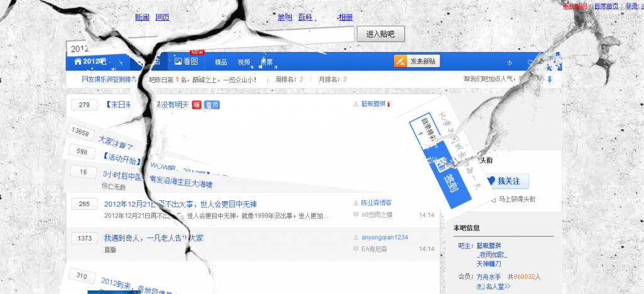
Task: Click the 马上获得头衔 text
Action: pos(517,199)
